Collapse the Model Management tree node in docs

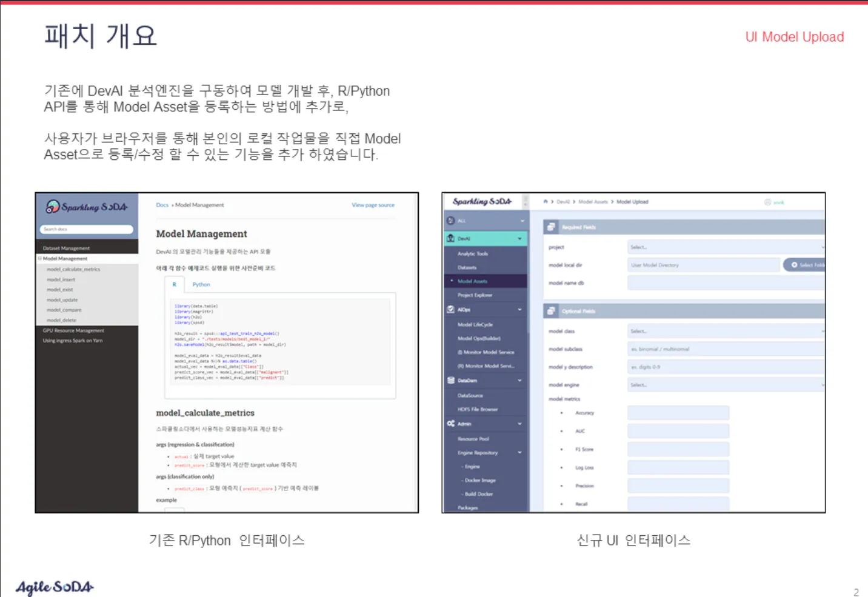(x=40, y=259)
